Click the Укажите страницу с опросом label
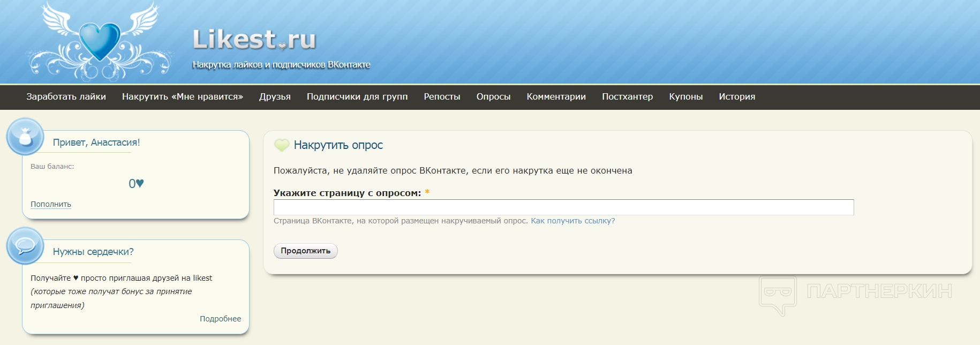Screen dimensions: 980x345 pos(348,193)
